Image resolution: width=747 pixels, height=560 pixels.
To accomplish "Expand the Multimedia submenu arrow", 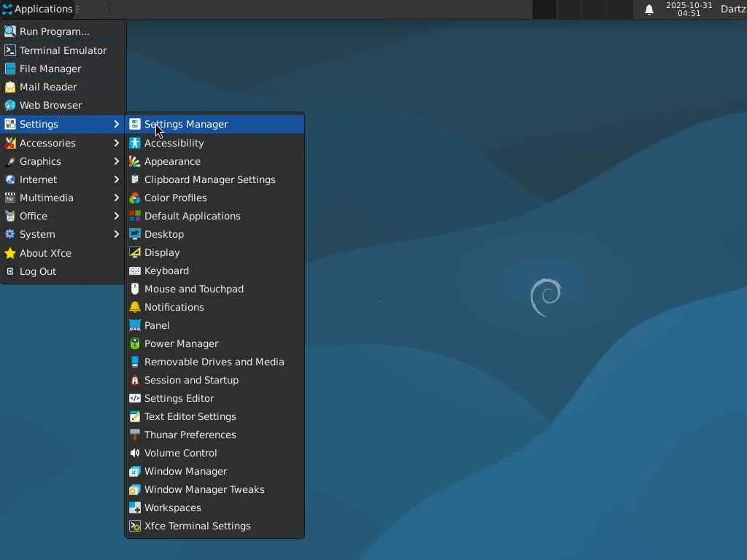I will click(x=116, y=198).
